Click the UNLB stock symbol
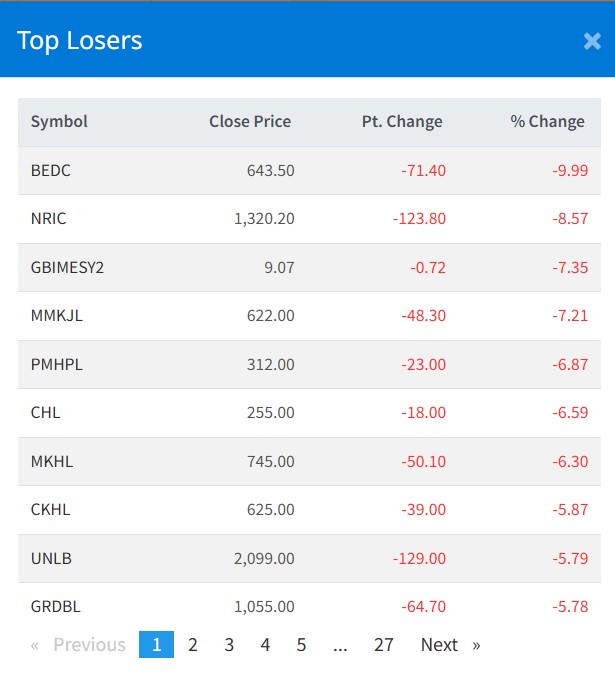The image size is (615, 689). click(51, 558)
